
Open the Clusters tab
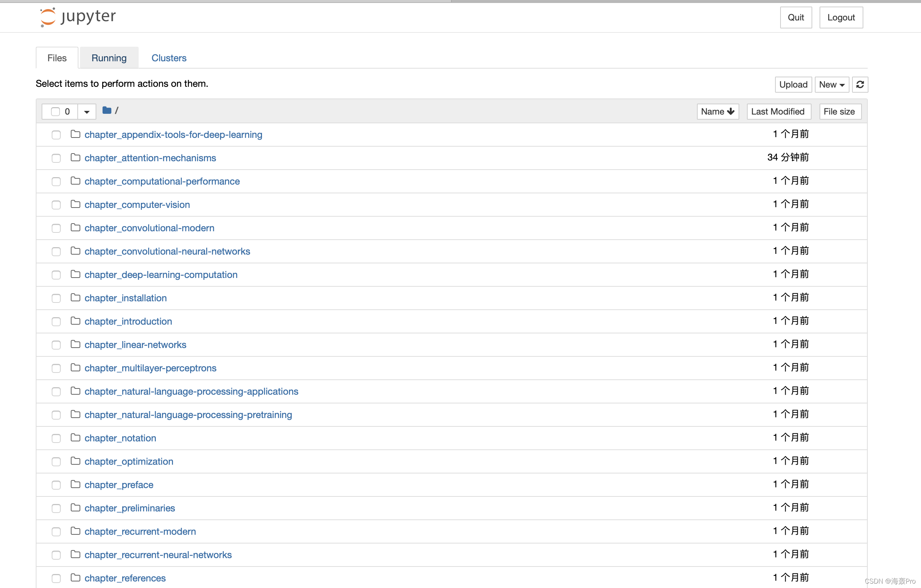[x=169, y=58]
